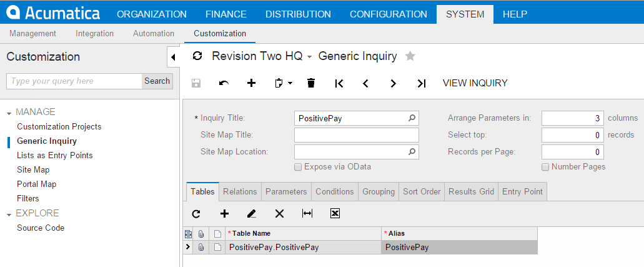The width and height of the screenshot is (644, 267).
Task: Click the PositivePay row selector arrow
Action: click(x=188, y=247)
